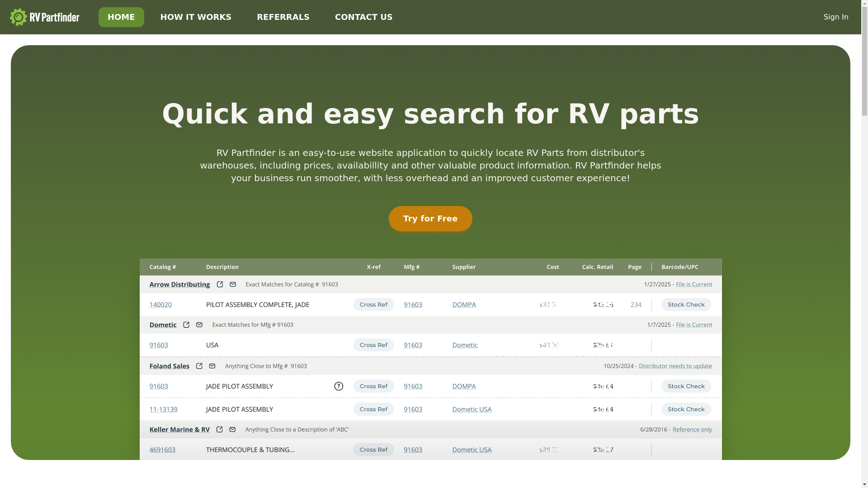Image resolution: width=868 pixels, height=488 pixels.
Task: Open catalog number 11-13139
Action: pyautogui.click(x=163, y=409)
